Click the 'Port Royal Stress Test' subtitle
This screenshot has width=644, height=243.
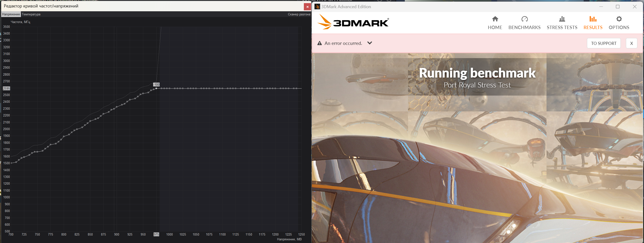[x=477, y=85]
